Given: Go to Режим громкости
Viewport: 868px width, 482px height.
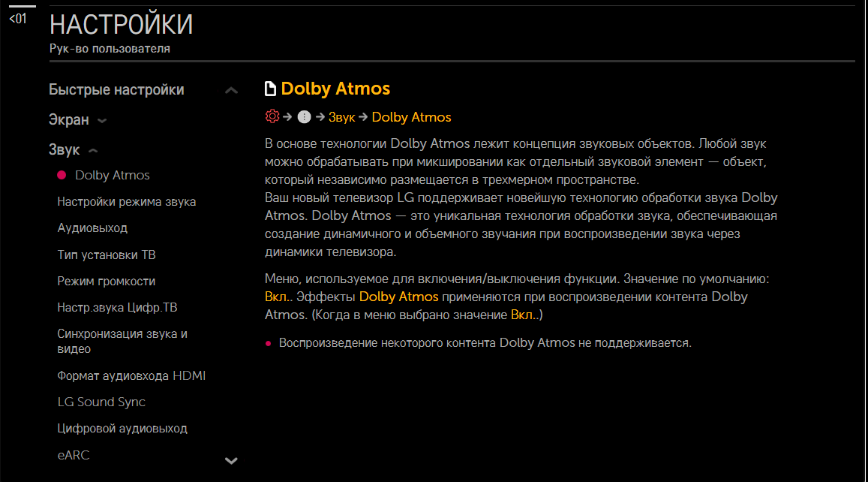Looking at the screenshot, I should (x=106, y=281).
